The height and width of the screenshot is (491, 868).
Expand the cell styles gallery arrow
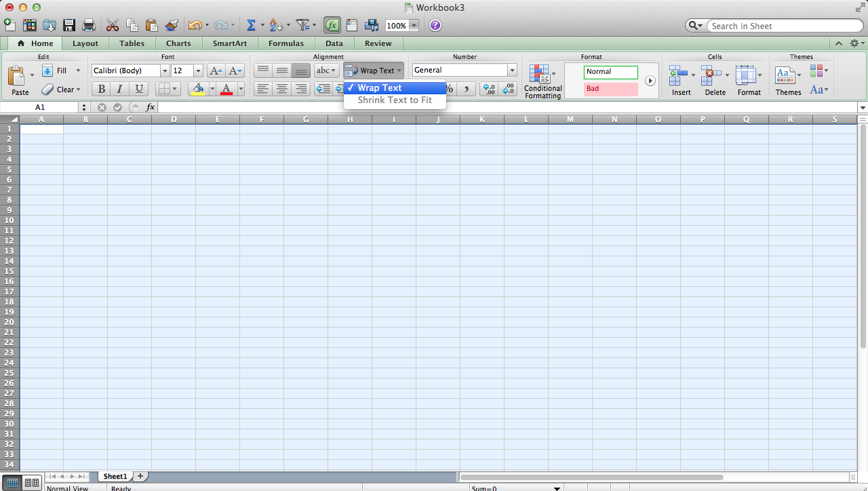(x=650, y=81)
